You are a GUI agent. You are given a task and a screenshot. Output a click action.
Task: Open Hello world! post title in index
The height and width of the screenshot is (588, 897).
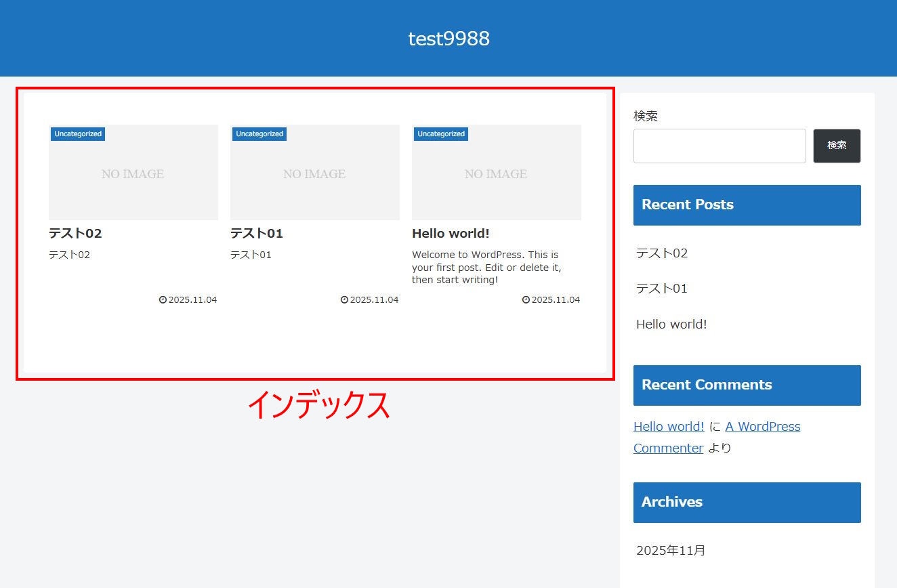tap(451, 234)
